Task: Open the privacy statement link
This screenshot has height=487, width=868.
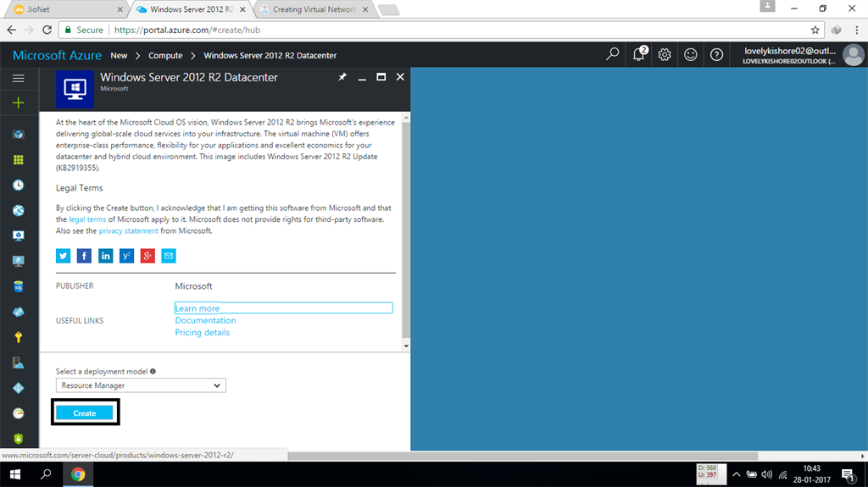Action: point(129,230)
